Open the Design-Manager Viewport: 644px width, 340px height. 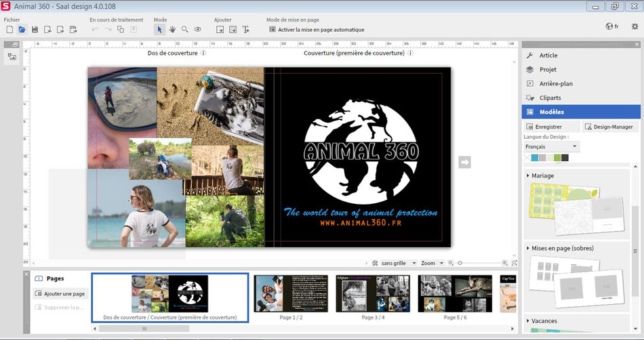point(609,127)
